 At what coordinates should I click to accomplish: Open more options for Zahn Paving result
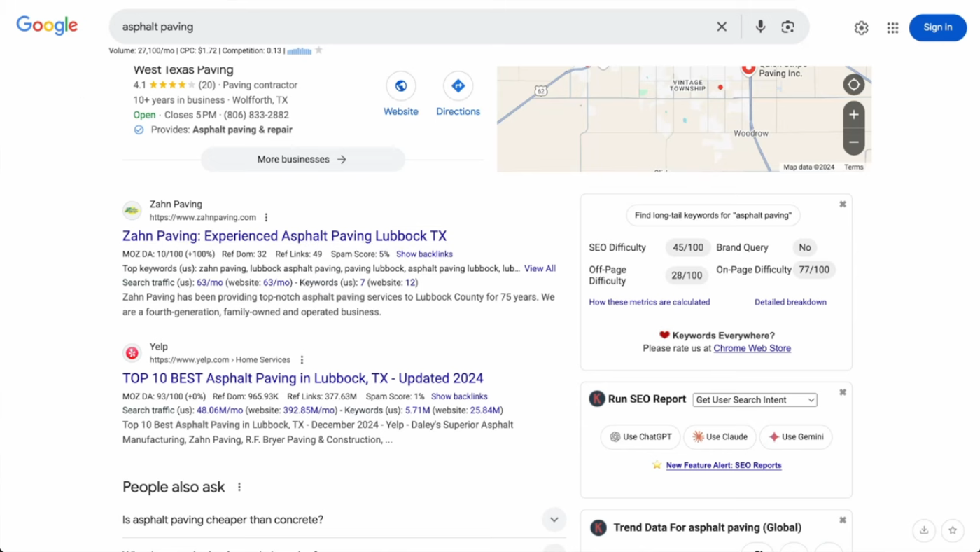pos(266,218)
